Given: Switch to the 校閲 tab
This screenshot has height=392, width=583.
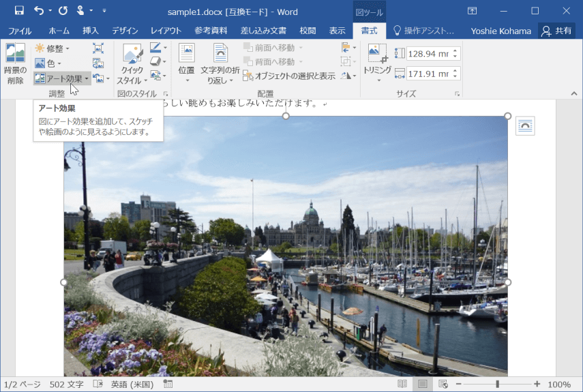Looking at the screenshot, I should pos(308,31).
